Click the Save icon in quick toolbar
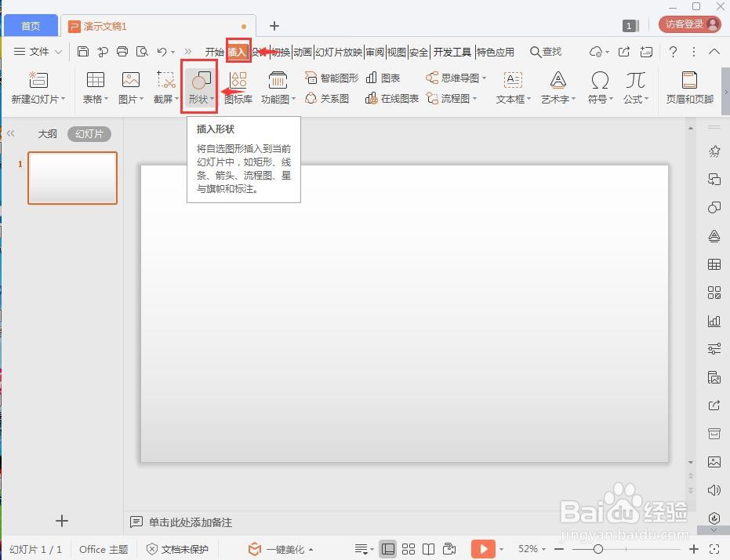730x560 pixels. [x=83, y=51]
